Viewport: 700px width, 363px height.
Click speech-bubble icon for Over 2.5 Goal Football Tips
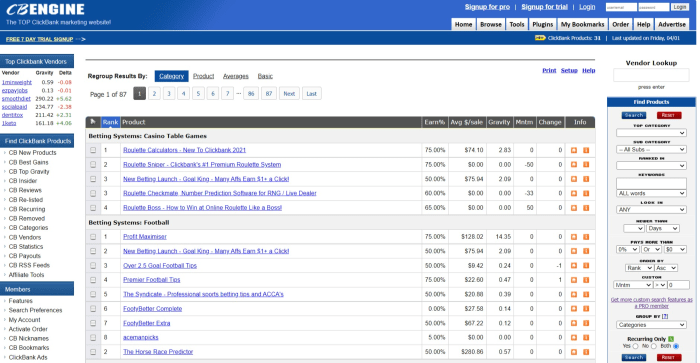click(x=574, y=266)
